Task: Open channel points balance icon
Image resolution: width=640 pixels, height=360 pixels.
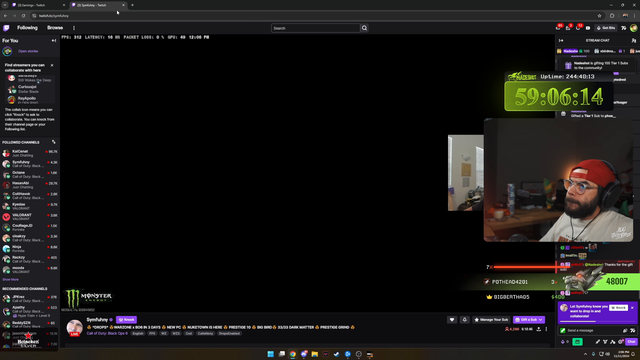Action: [563, 342]
